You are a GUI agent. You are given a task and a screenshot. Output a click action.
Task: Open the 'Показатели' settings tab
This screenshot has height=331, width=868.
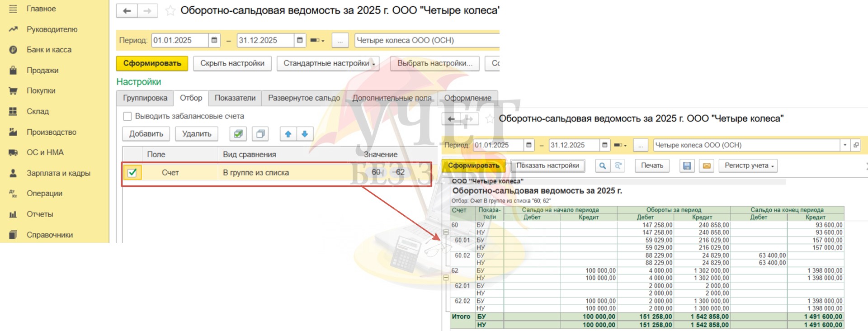(235, 98)
